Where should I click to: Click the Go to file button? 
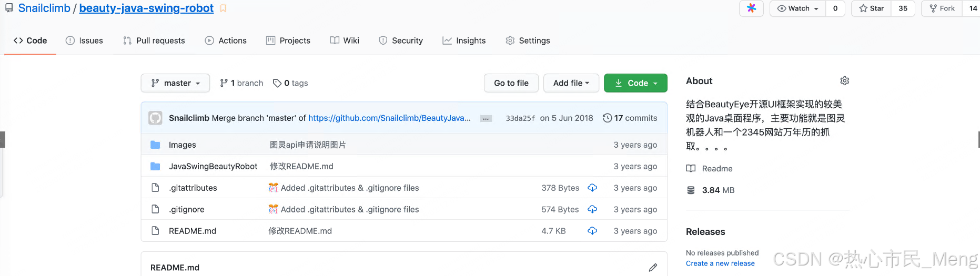pyautogui.click(x=511, y=83)
